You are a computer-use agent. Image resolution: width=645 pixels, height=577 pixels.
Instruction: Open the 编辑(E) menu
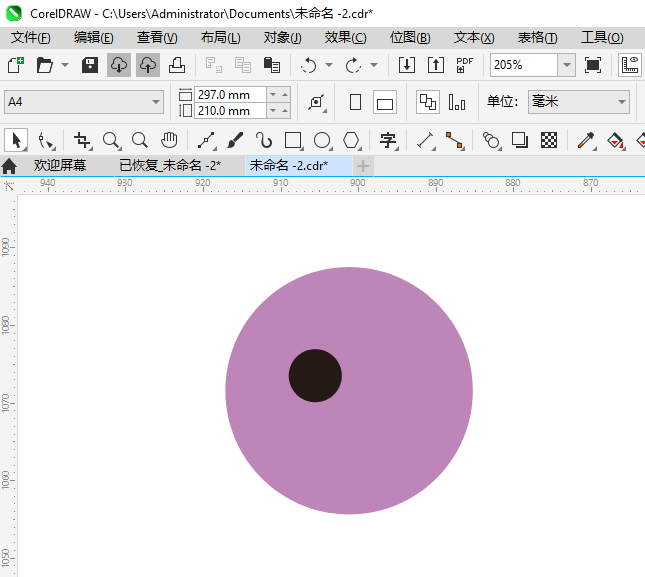94,38
